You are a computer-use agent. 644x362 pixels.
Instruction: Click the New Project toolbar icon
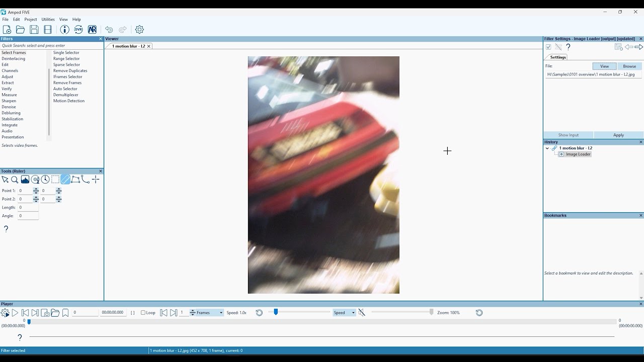click(x=7, y=30)
